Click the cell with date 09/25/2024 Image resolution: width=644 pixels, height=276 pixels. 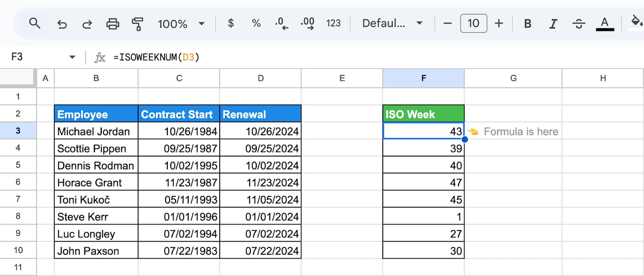(261, 148)
